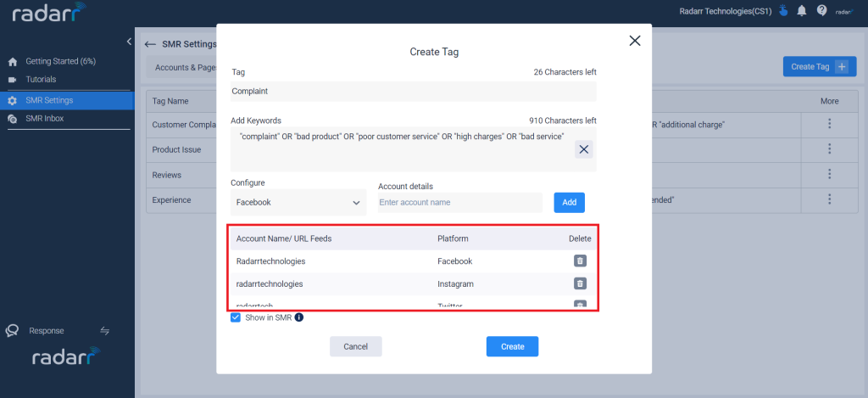Click the lowercase radarrtechnologies account cell

[270, 283]
